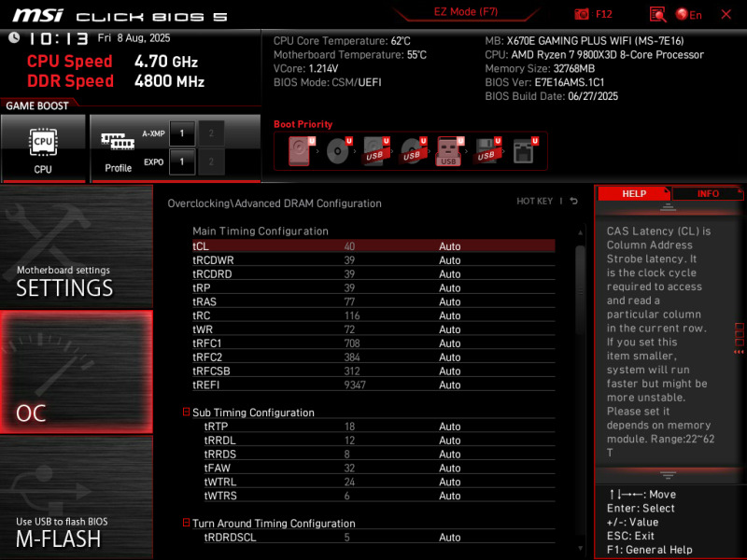The image size is (747, 560).
Task: Set the tRFCSB Auto value field
Action: [x=450, y=371]
